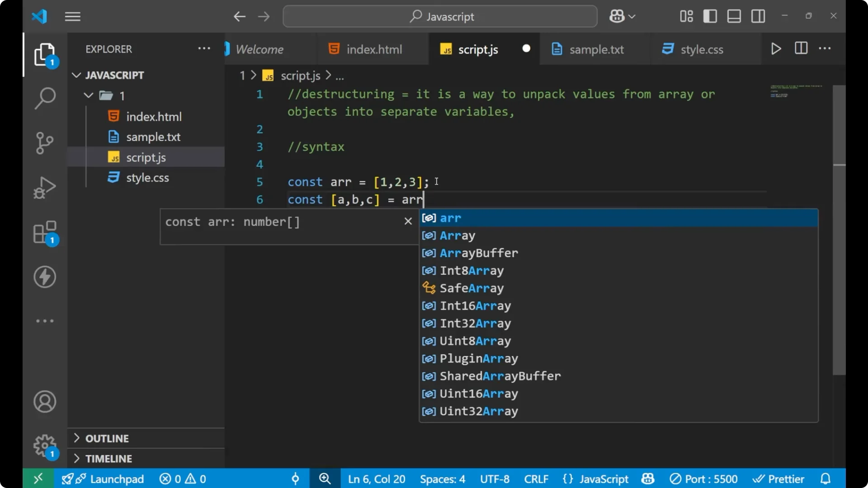This screenshot has width=868, height=488.
Task: Toggle the Primary Side Bar visibility
Action: click(710, 16)
